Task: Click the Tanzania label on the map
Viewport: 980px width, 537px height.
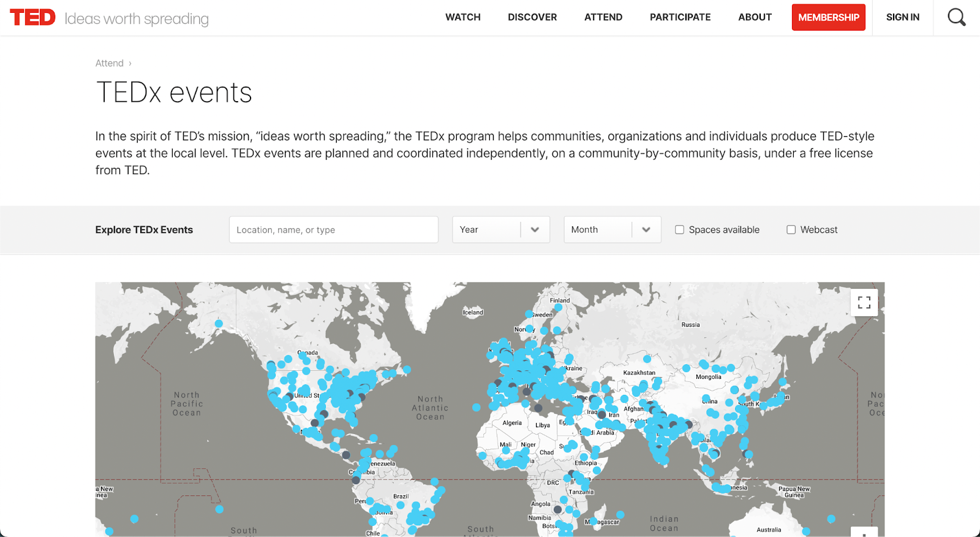Action: (581, 492)
